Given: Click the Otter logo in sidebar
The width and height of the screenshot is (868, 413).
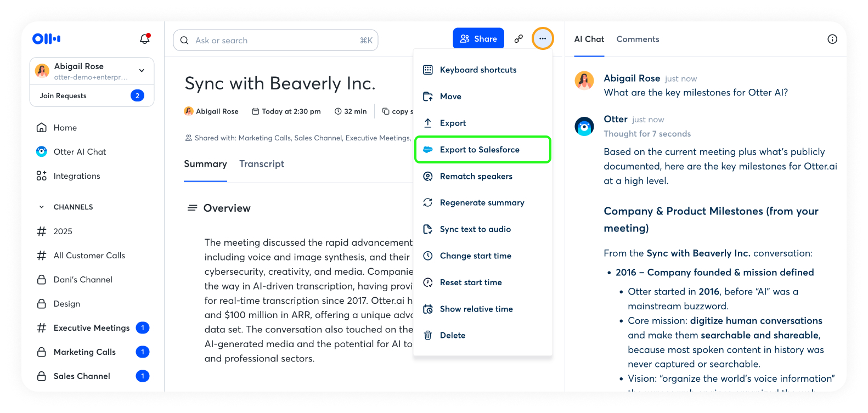Looking at the screenshot, I should click(47, 38).
